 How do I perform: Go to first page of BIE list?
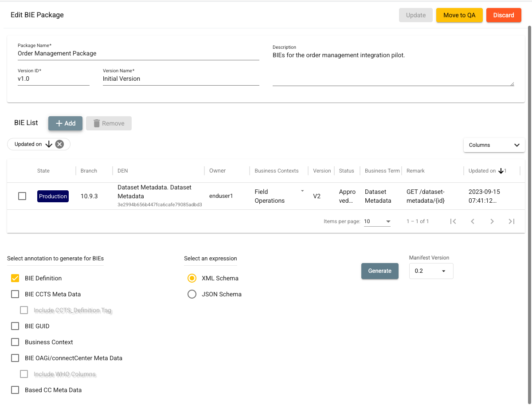[453, 221]
